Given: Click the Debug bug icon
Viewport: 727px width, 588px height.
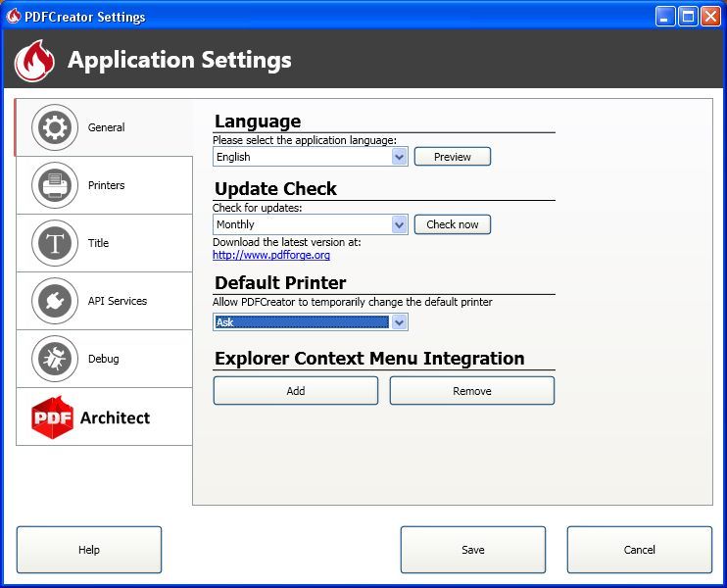Looking at the screenshot, I should tap(55, 359).
